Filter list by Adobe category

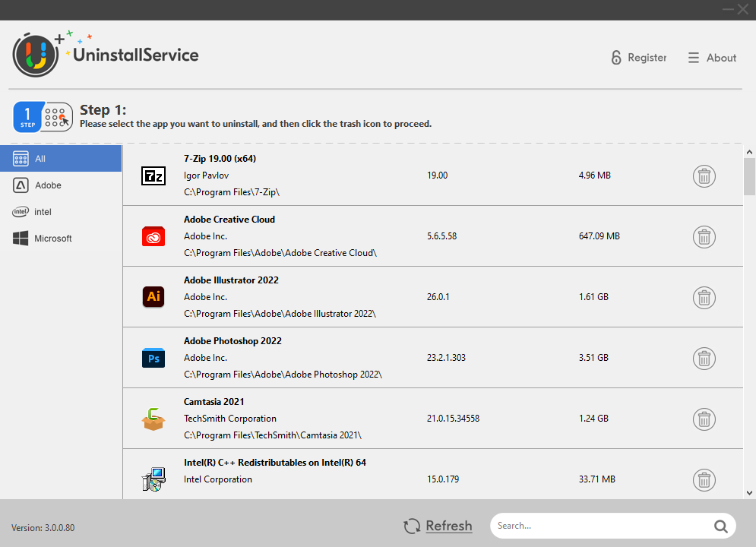click(x=61, y=185)
